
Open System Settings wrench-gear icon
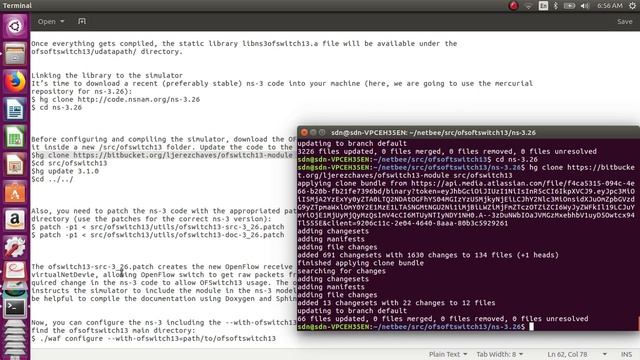coord(15,247)
